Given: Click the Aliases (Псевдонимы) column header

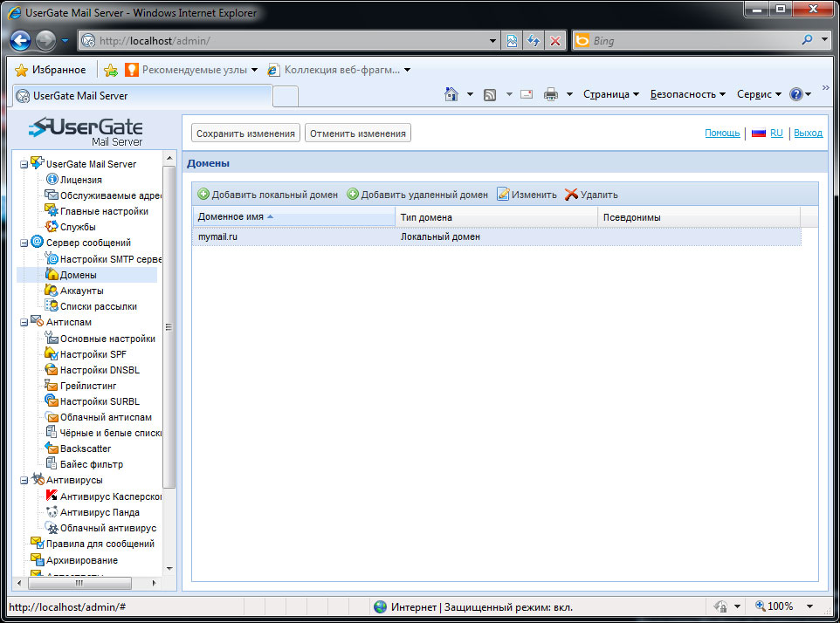Looking at the screenshot, I should click(699, 216).
